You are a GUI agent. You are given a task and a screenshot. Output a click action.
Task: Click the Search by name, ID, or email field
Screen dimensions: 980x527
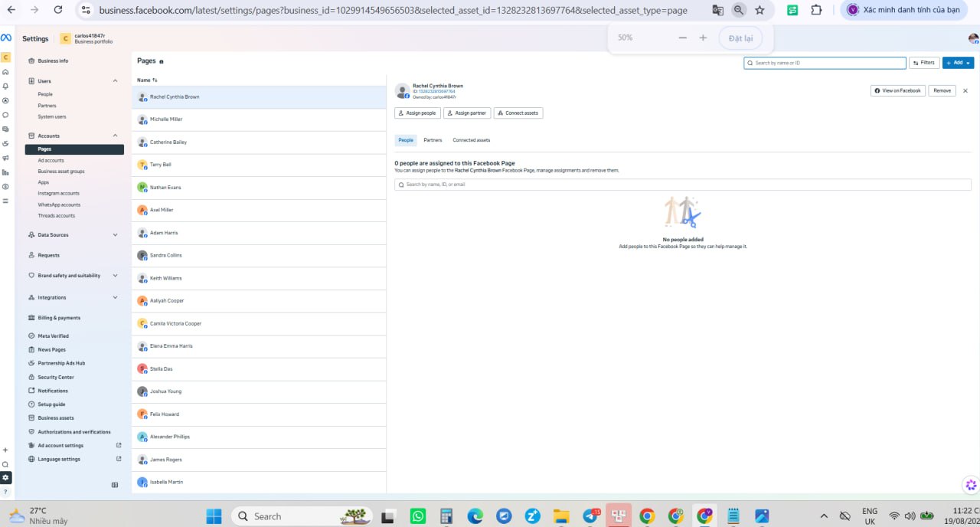pyautogui.click(x=682, y=185)
